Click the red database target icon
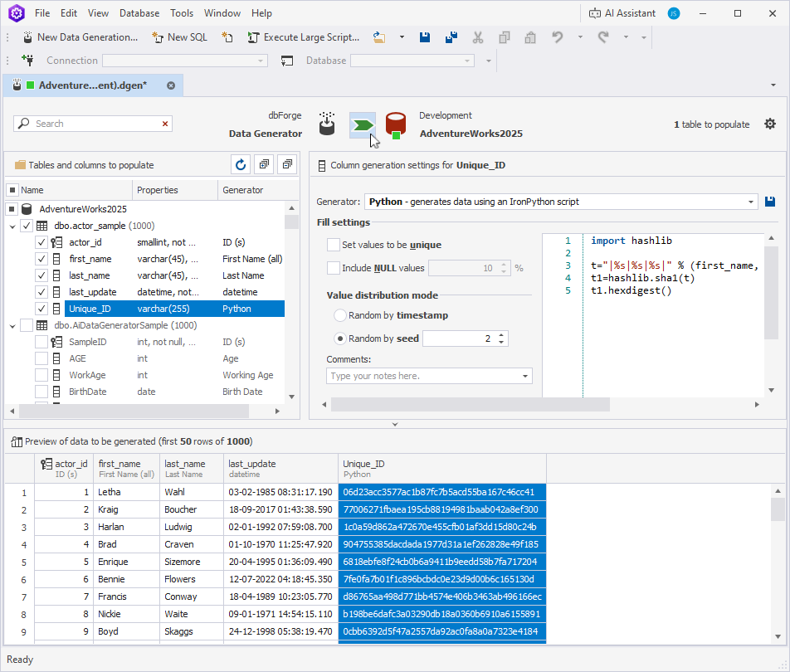 396,125
